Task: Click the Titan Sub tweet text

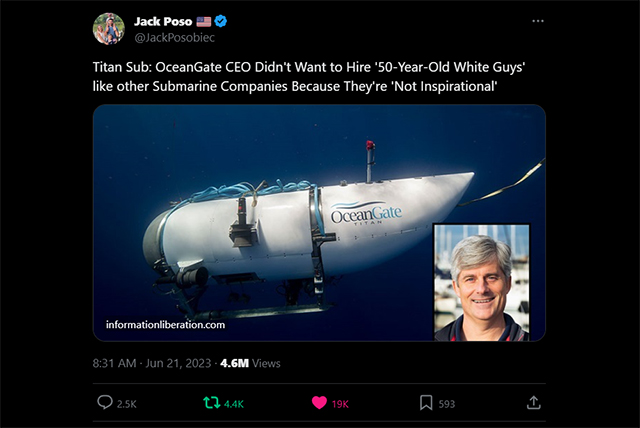Action: point(309,76)
